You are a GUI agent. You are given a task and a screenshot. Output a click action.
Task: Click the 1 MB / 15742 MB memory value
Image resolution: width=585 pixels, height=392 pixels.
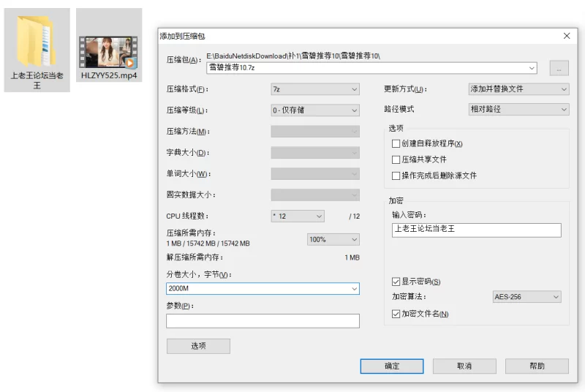208,244
